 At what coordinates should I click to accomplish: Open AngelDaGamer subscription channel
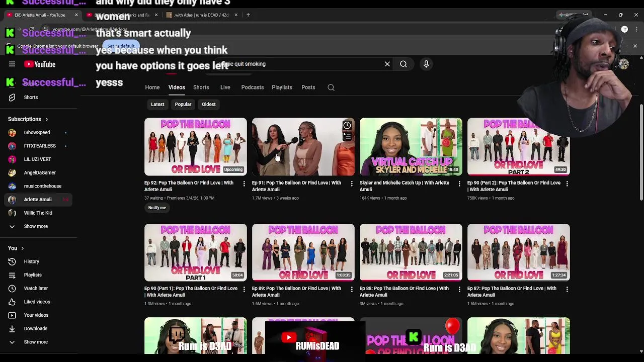[39, 173]
